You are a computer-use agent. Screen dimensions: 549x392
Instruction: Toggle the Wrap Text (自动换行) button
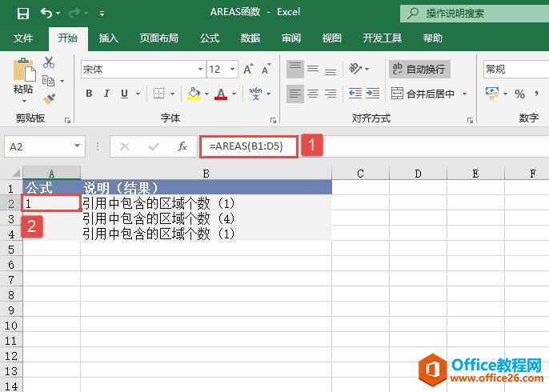pyautogui.click(x=419, y=70)
